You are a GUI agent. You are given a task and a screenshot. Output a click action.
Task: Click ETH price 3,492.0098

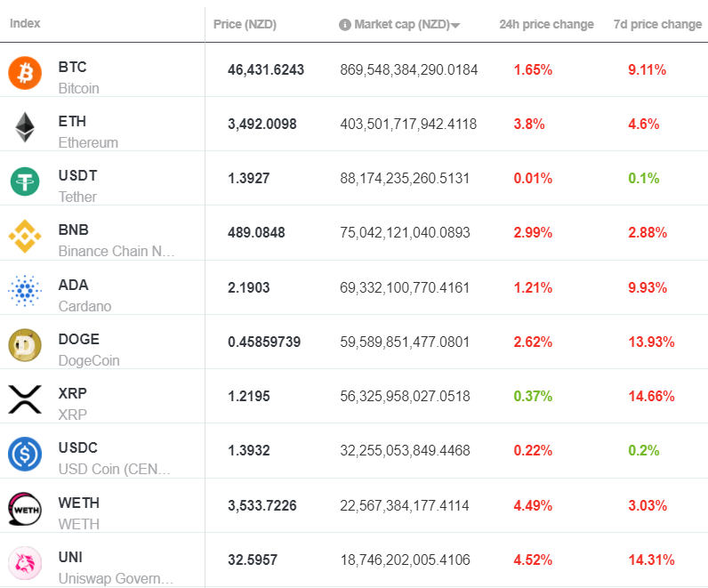(261, 124)
